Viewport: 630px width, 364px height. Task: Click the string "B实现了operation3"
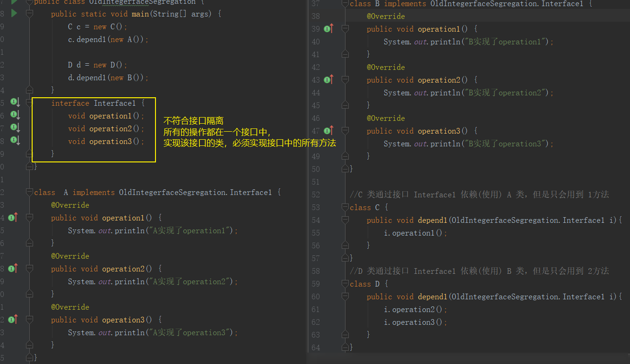click(x=505, y=144)
